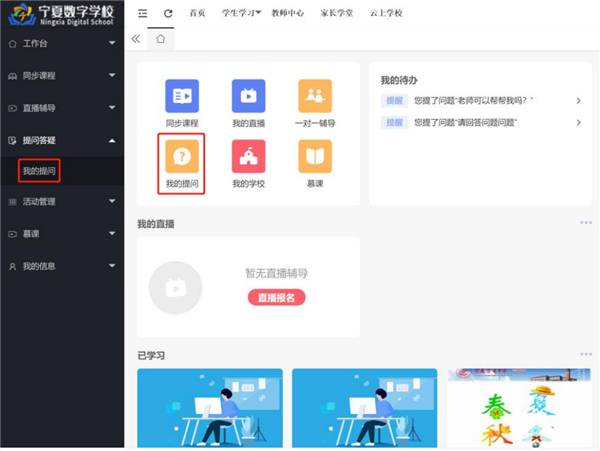Viewport: 600px width, 451px height.
Task: Open more options dots beside 我的直播
Action: 586,222
